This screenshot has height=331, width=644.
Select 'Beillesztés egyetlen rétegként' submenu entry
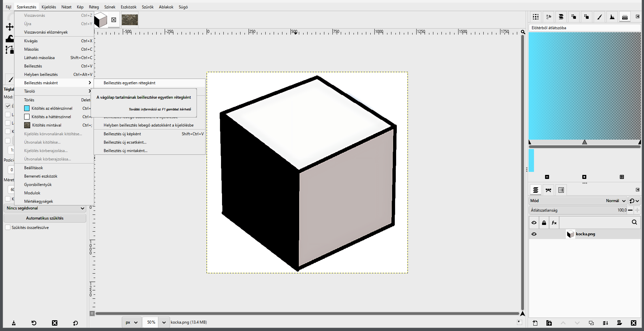pos(150,83)
